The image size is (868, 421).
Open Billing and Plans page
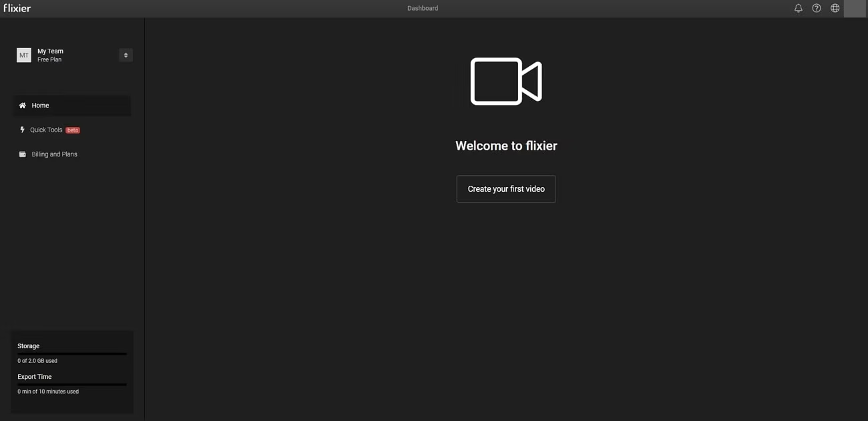point(53,153)
